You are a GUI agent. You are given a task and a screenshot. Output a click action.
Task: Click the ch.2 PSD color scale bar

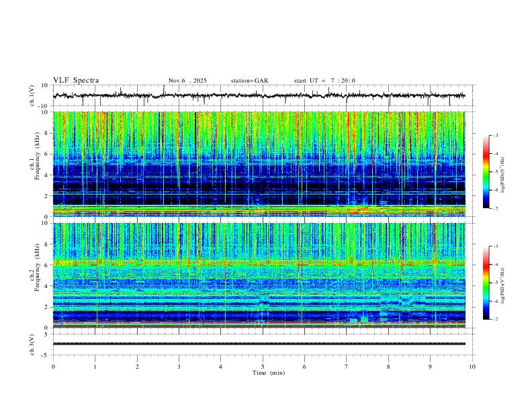pyautogui.click(x=486, y=283)
